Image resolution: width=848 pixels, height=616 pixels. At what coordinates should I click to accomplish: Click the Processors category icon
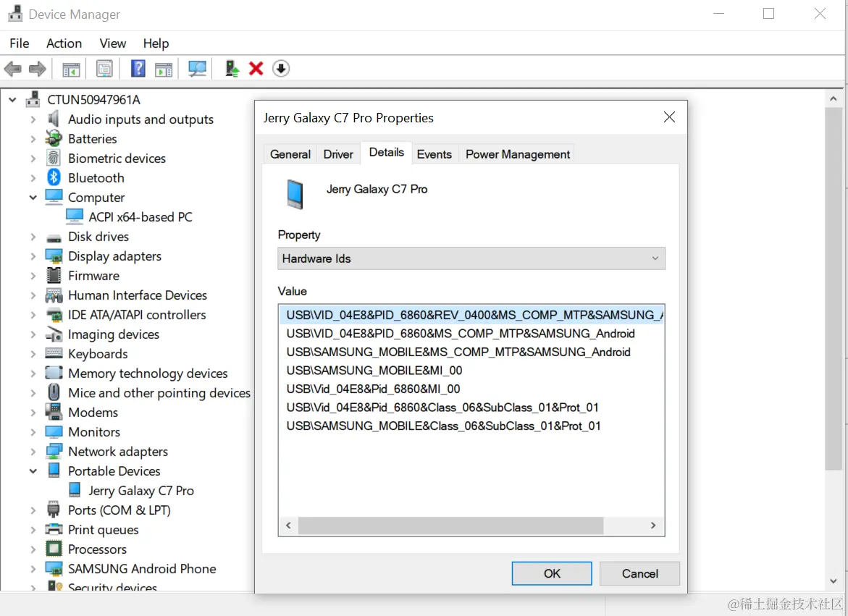(x=54, y=549)
